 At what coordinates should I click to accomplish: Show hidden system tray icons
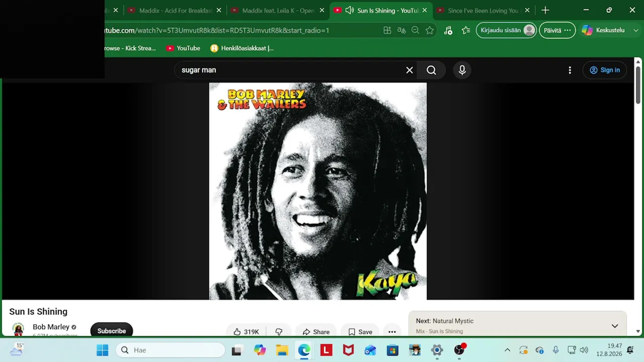pyautogui.click(x=507, y=350)
